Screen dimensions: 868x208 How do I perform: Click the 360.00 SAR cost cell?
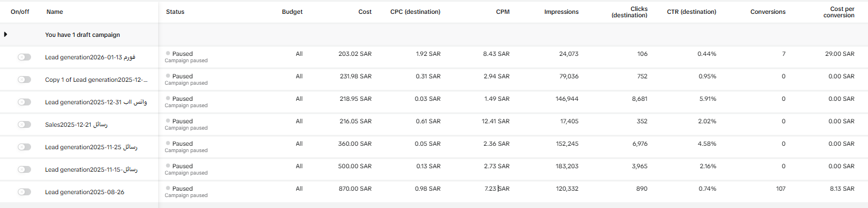point(355,143)
